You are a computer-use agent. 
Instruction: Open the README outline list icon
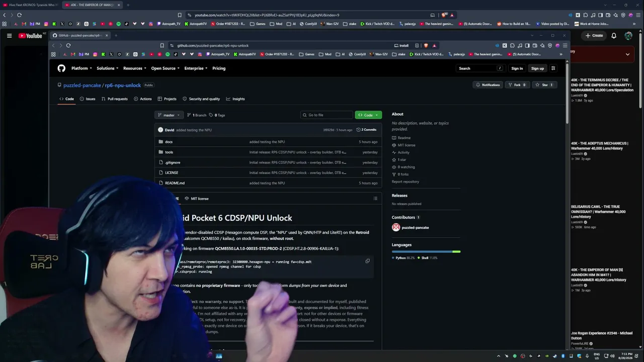pyautogui.click(x=375, y=199)
